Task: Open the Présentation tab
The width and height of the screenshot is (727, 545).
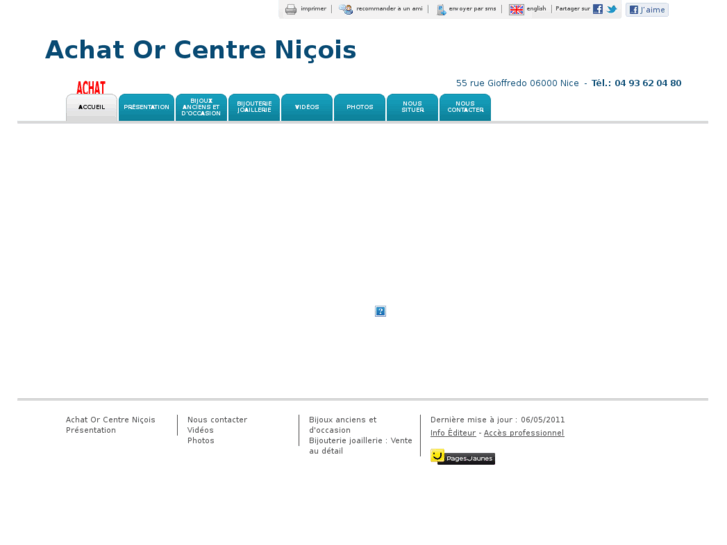Action: pyautogui.click(x=147, y=108)
